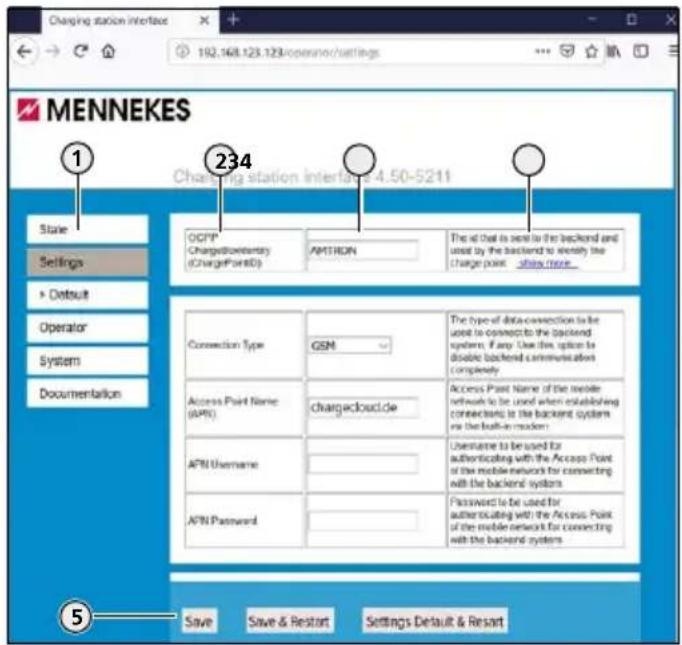Bookmark this page with the star icon
The width and height of the screenshot is (682, 645).
point(591,52)
